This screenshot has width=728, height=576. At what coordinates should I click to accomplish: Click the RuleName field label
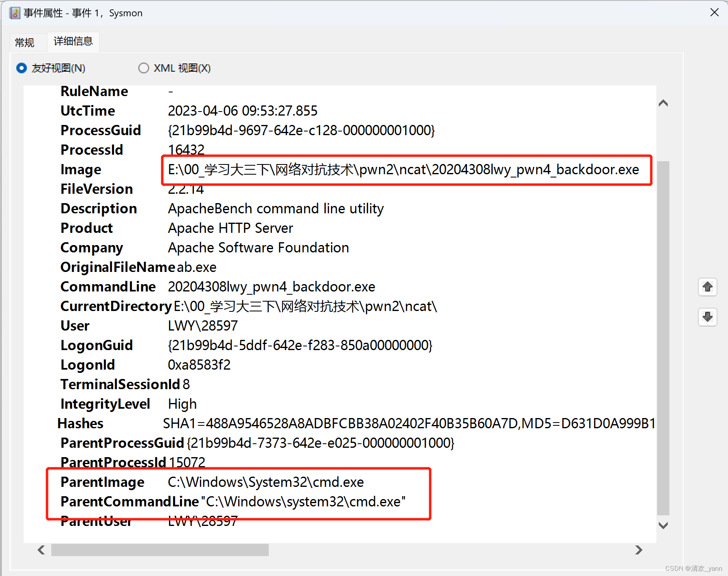[x=94, y=91]
